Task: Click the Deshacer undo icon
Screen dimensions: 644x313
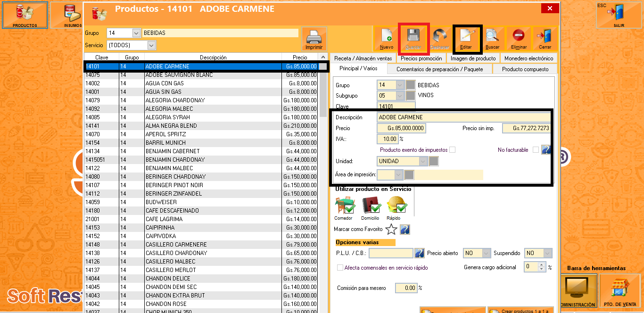Action: point(439,38)
